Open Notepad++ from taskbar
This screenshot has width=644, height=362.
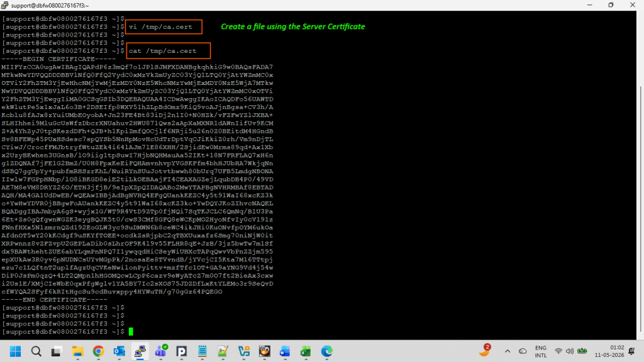(x=223, y=351)
